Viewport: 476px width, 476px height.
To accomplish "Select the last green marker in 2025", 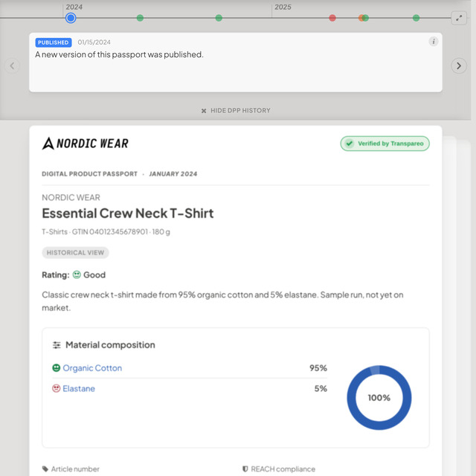I will pos(416,18).
